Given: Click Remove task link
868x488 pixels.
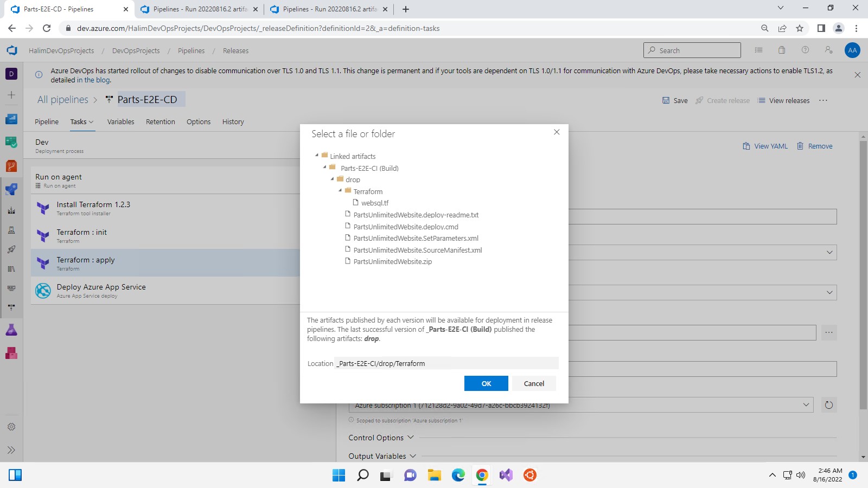Looking at the screenshot, I should [814, 146].
